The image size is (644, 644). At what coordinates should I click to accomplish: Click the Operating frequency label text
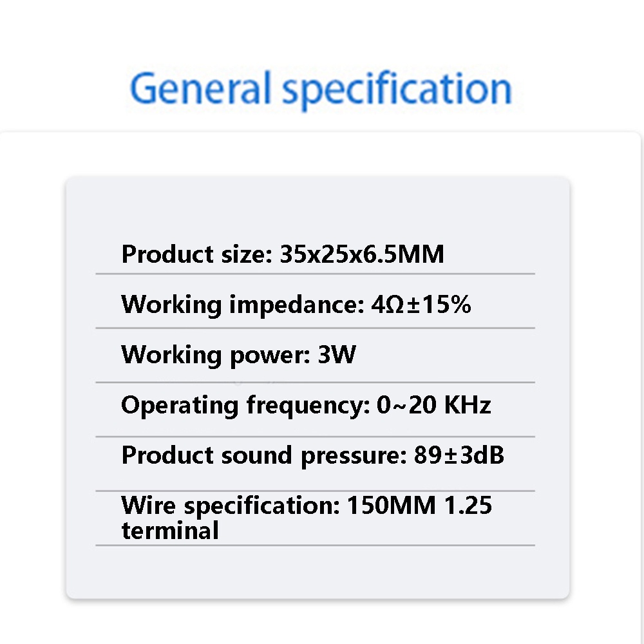click(245, 405)
